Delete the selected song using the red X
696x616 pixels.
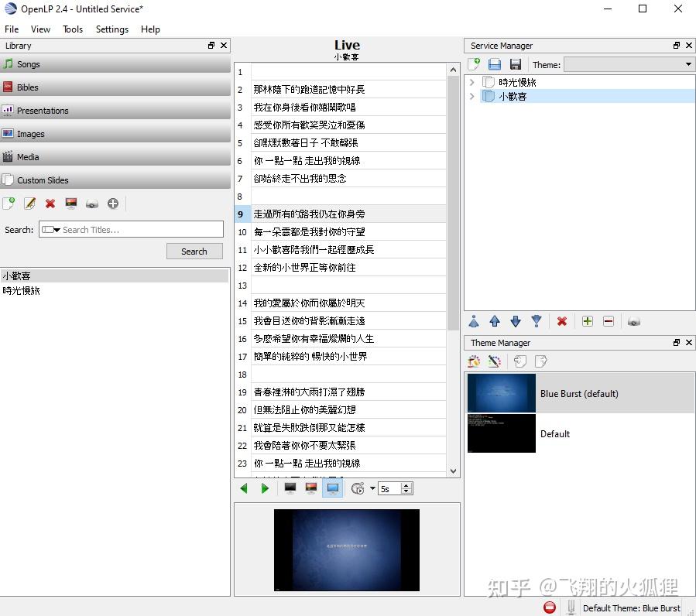click(50, 204)
